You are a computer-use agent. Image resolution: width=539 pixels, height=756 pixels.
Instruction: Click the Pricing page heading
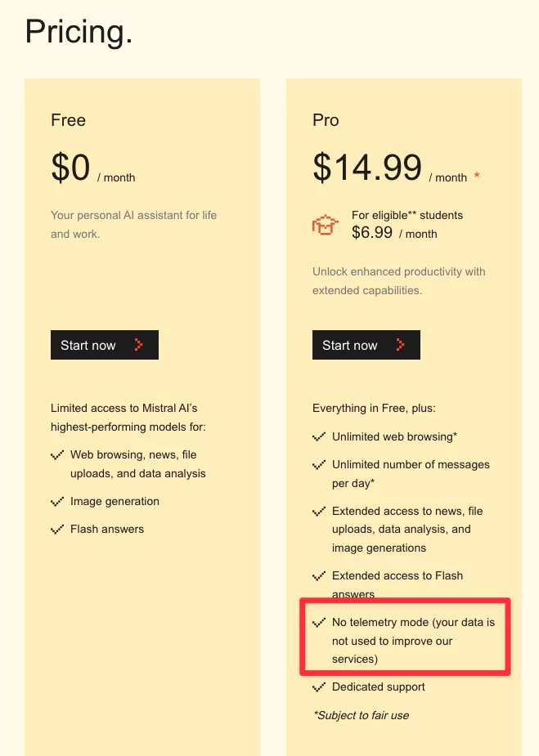click(79, 32)
